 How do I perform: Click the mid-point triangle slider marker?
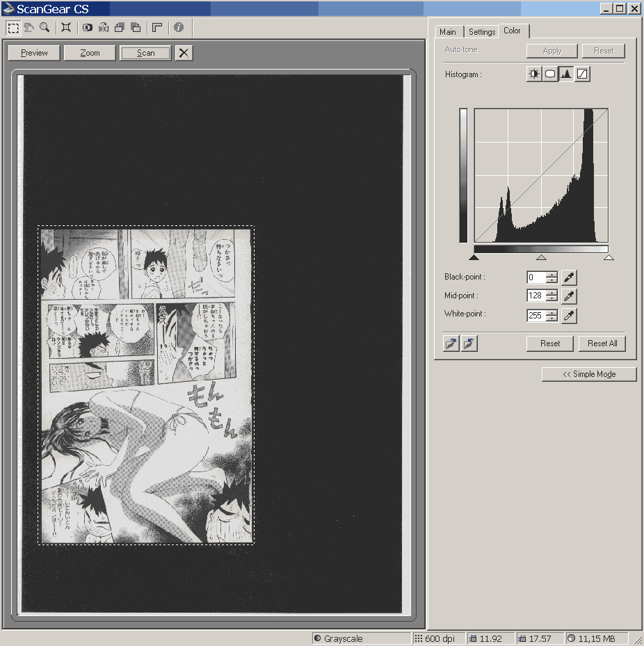click(541, 257)
